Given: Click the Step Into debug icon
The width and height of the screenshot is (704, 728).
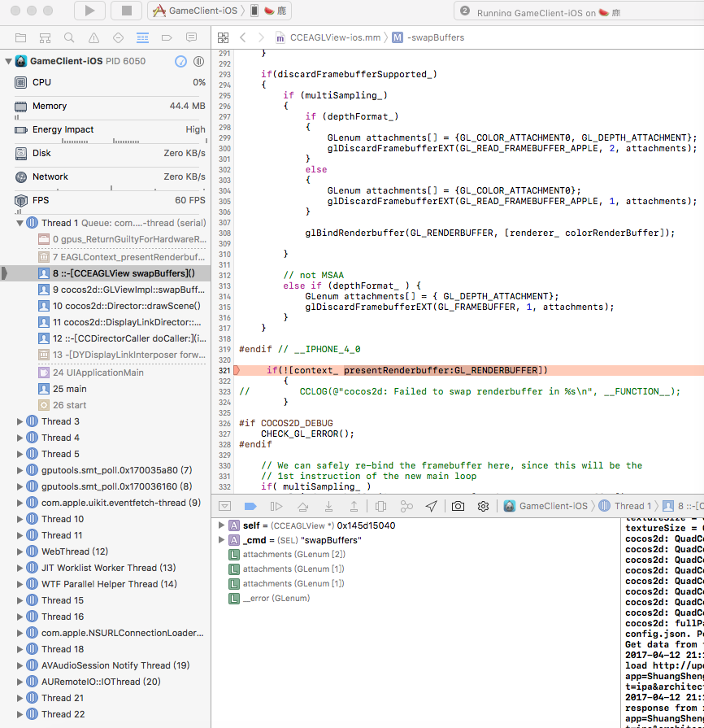Looking at the screenshot, I should pyautogui.click(x=328, y=506).
